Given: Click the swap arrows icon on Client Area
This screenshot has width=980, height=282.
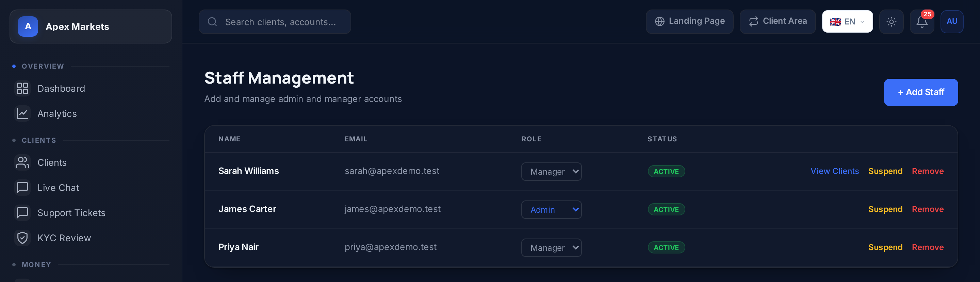Looking at the screenshot, I should 754,22.
